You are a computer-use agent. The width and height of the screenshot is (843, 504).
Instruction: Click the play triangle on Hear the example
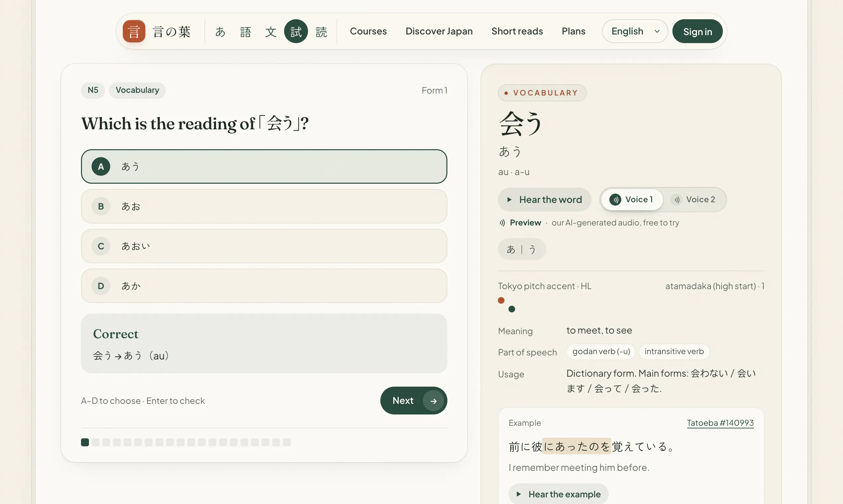point(518,494)
